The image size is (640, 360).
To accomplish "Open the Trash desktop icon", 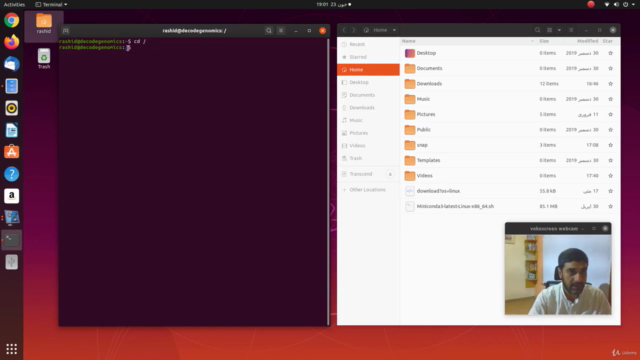I will pyautogui.click(x=44, y=58).
